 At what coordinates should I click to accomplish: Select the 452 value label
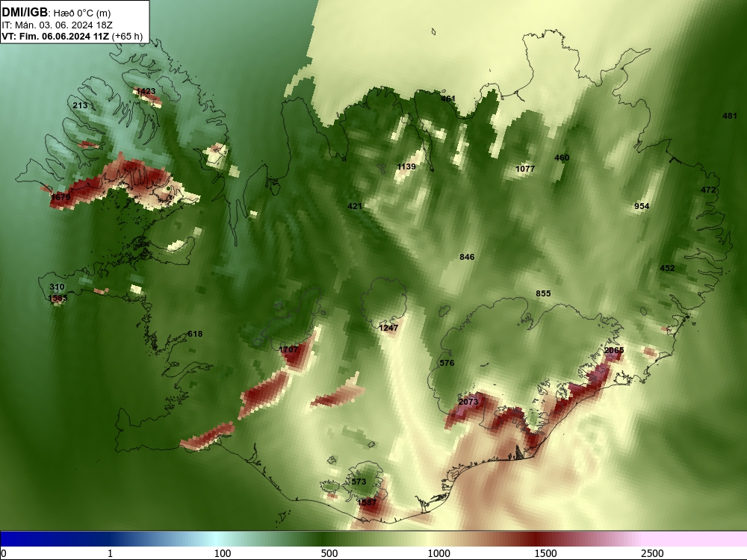(x=667, y=268)
